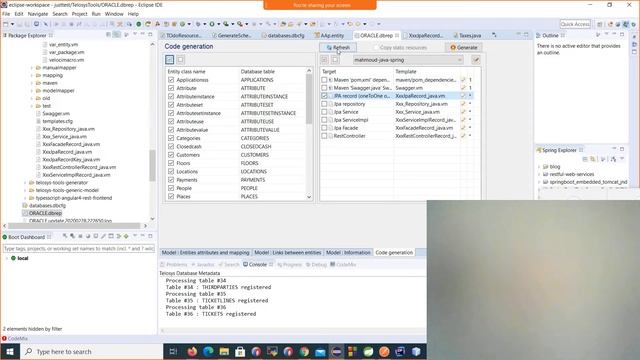Click the red CodeMix status bar icon
Image resolution: width=640 pixels, height=360 pixels.
coord(4,338)
